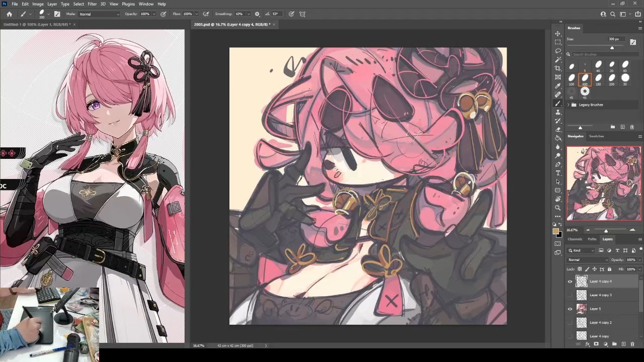Click the delete layer trash icon
This screenshot has height=362, width=644.
tap(632, 344)
